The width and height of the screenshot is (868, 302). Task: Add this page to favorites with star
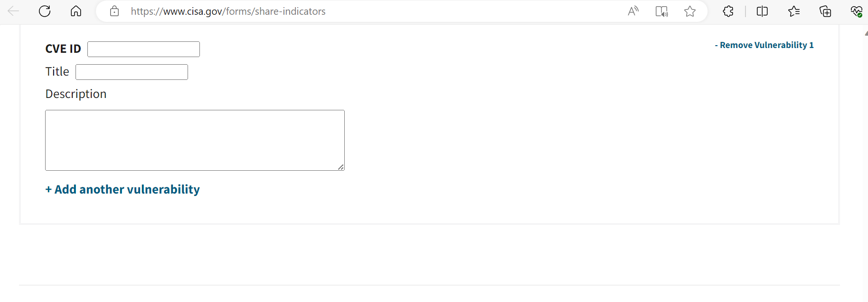click(690, 11)
